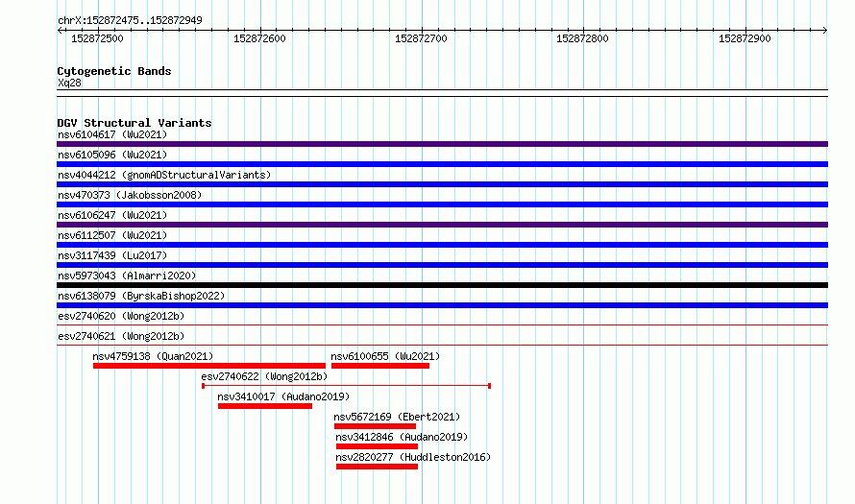Click the Xq28 band label
Screen dimensions: 855x504
69,83
